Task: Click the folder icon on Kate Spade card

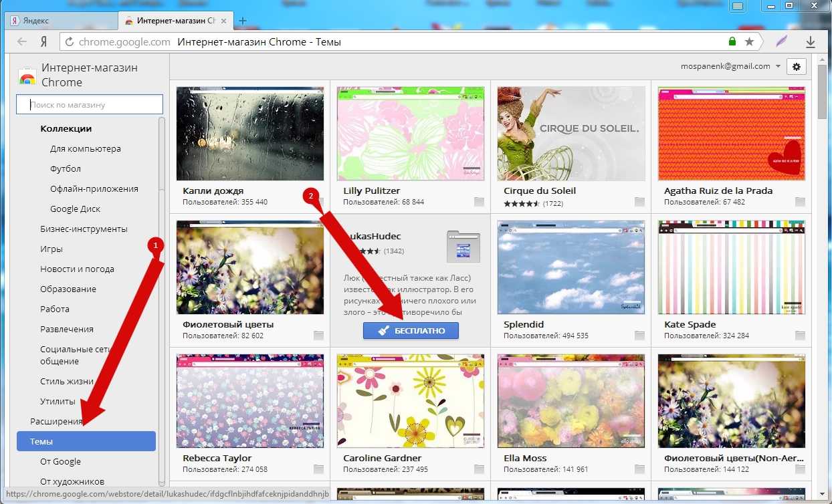Action: point(801,336)
